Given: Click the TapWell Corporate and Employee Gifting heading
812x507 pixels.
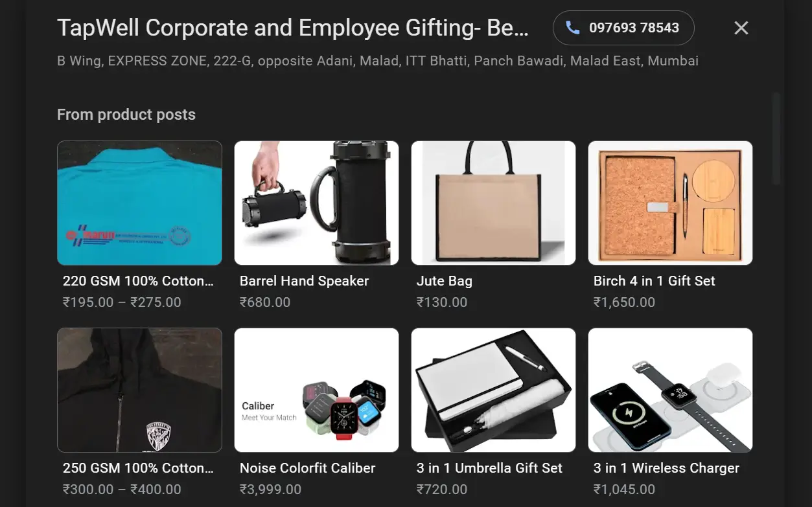Looking at the screenshot, I should [293, 28].
